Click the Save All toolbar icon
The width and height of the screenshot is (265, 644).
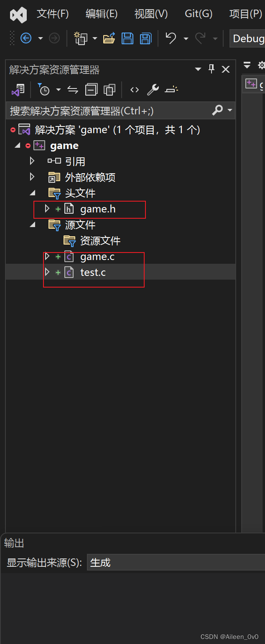click(x=145, y=39)
